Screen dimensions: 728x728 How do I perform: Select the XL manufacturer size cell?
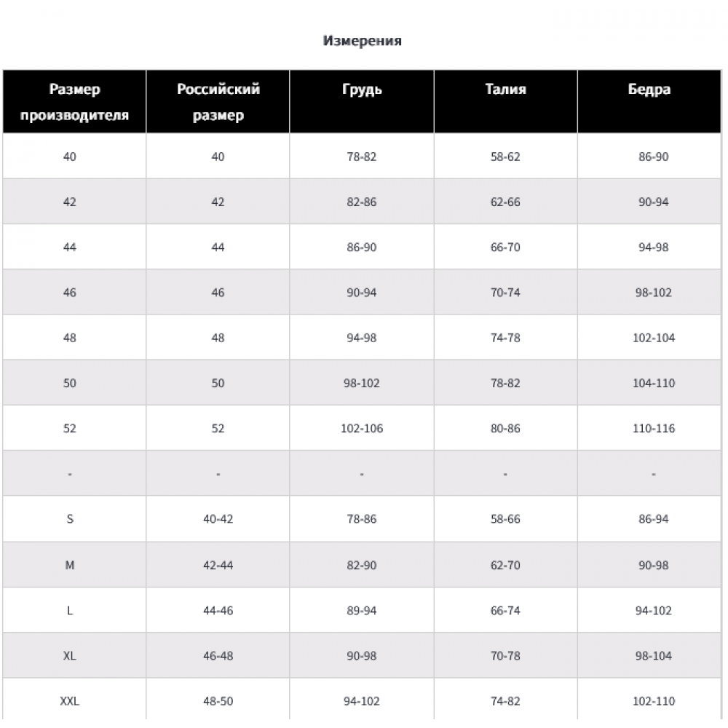pos(74,656)
